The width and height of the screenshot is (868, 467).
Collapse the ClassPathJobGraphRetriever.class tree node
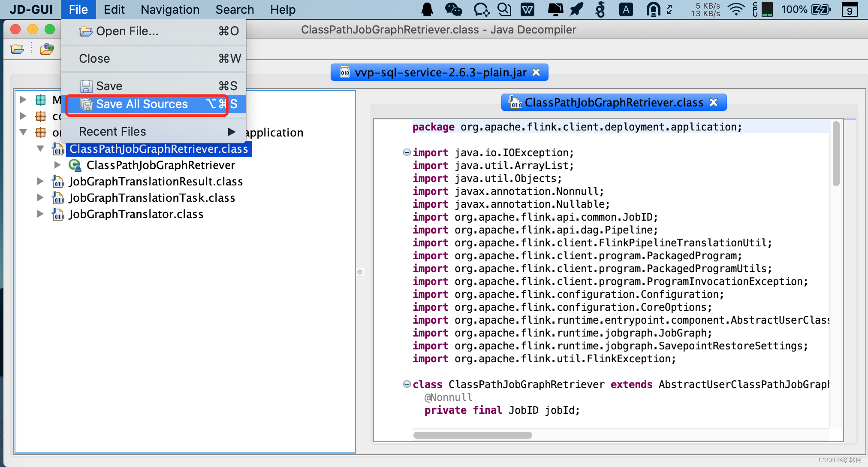(40, 149)
